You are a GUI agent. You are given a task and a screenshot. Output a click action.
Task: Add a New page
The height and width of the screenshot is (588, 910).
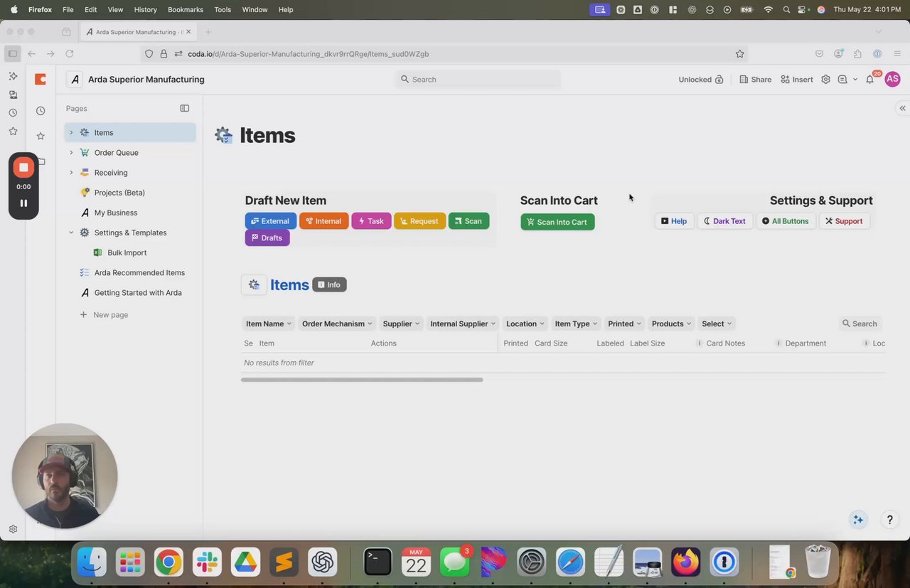(x=104, y=314)
